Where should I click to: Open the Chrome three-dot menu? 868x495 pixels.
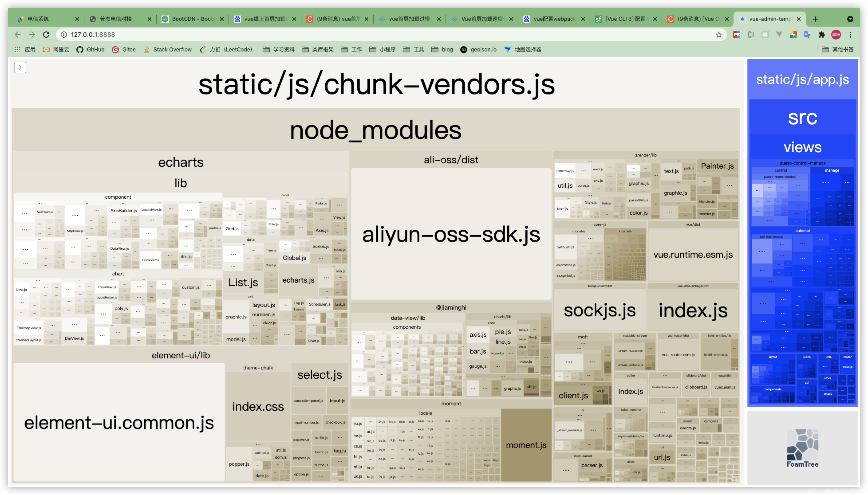click(850, 35)
